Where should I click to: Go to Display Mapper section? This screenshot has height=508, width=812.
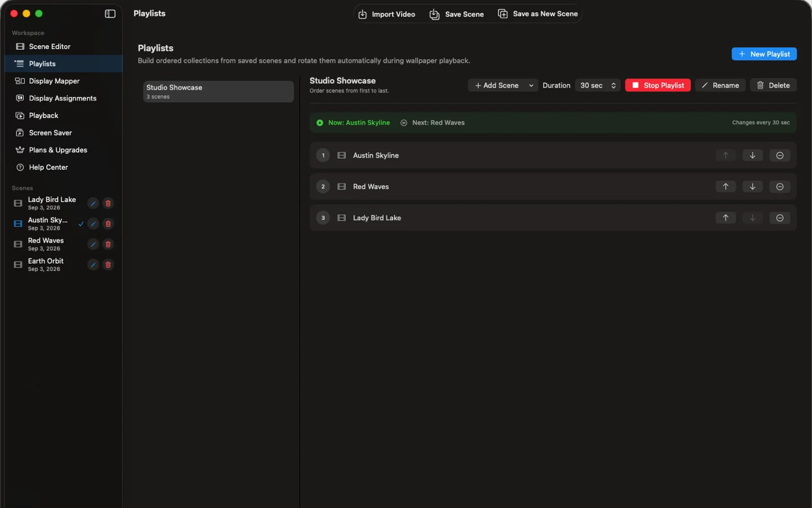63,81
